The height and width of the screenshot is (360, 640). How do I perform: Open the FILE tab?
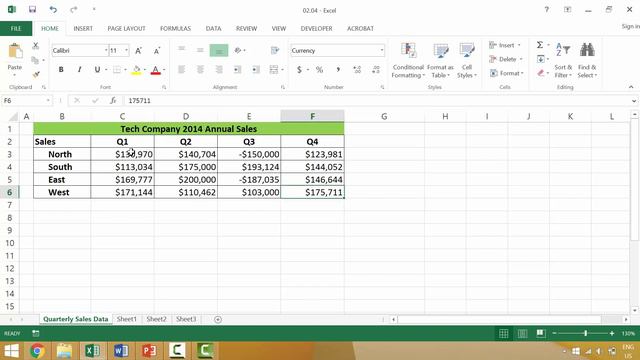click(x=16, y=29)
